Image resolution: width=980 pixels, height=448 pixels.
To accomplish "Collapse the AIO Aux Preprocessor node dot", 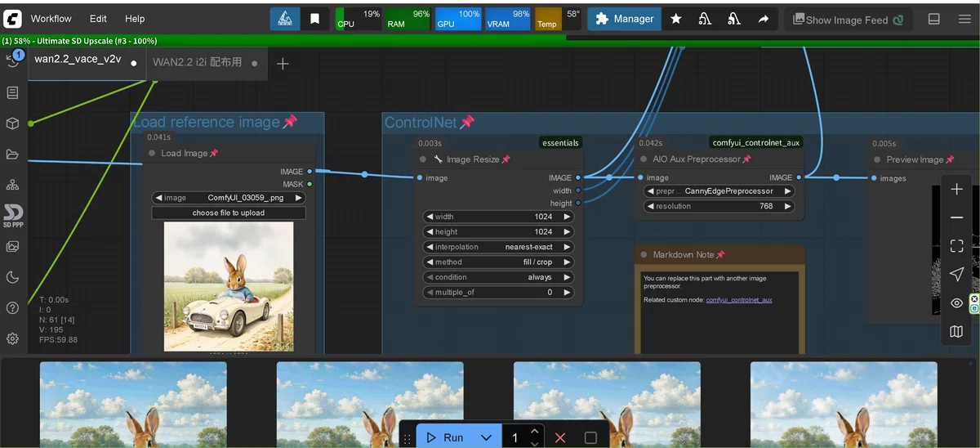I will (x=644, y=159).
